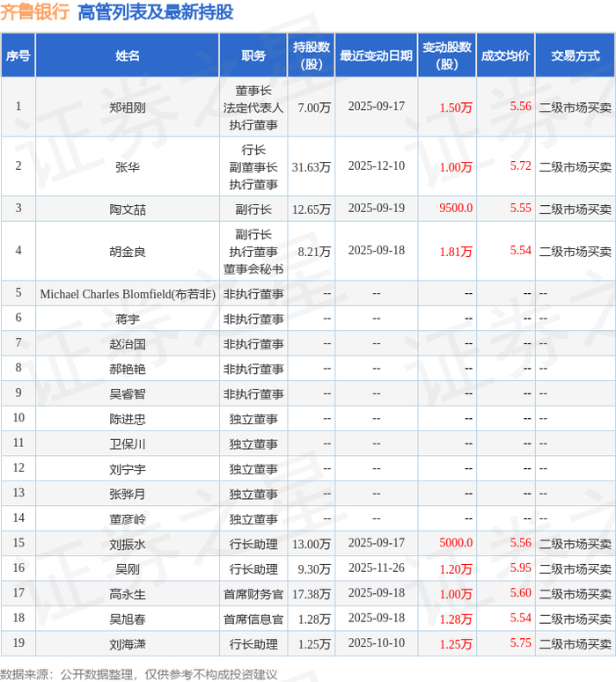
Task: Select the name 卫保川
Action: click(127, 444)
